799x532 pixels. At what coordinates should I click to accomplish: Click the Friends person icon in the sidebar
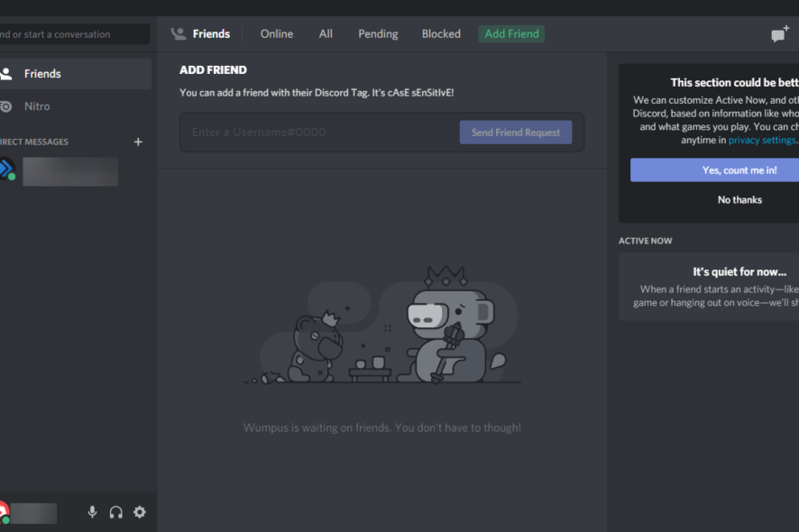[6, 74]
